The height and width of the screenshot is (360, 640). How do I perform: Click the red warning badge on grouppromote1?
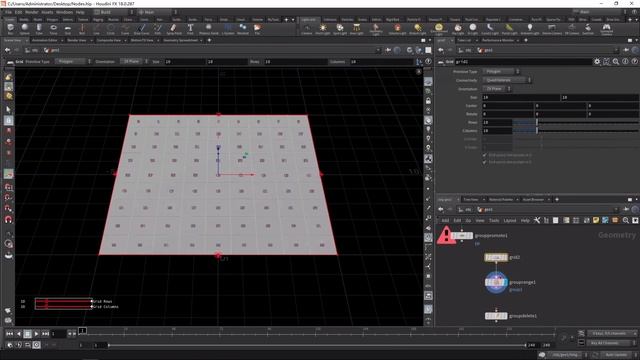point(446,236)
